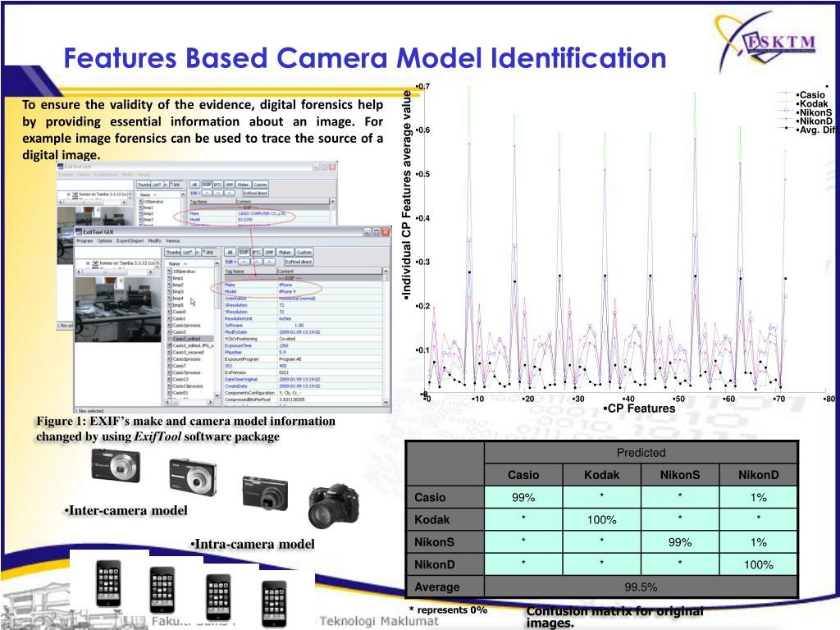This screenshot has height=630, width=840.
Task: Open the Export/Import menu in front ExifTool window
Action: coord(130,241)
